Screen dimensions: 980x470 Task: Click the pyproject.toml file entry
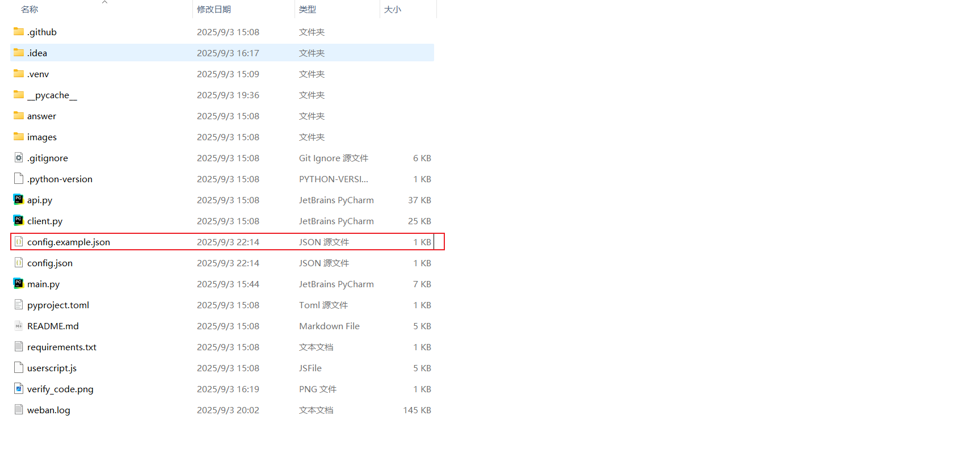click(x=58, y=305)
